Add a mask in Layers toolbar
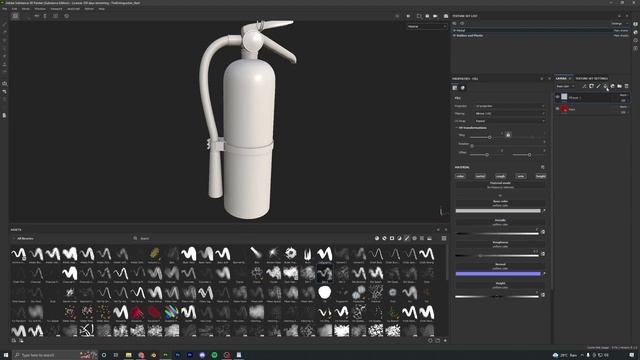This screenshot has width=640, height=360. (591, 86)
